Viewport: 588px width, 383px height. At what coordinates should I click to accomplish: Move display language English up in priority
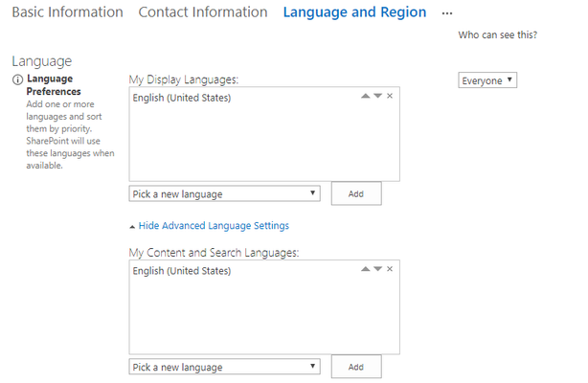tap(365, 96)
